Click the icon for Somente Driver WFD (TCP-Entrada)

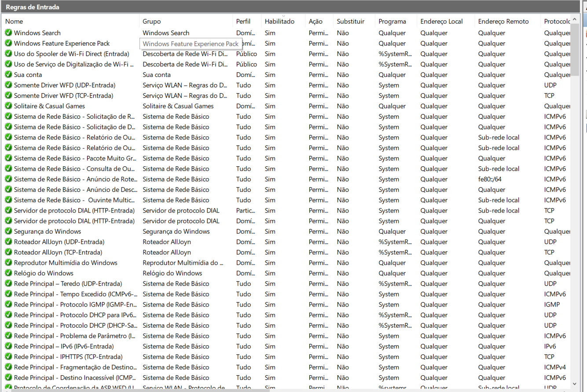tap(8, 95)
